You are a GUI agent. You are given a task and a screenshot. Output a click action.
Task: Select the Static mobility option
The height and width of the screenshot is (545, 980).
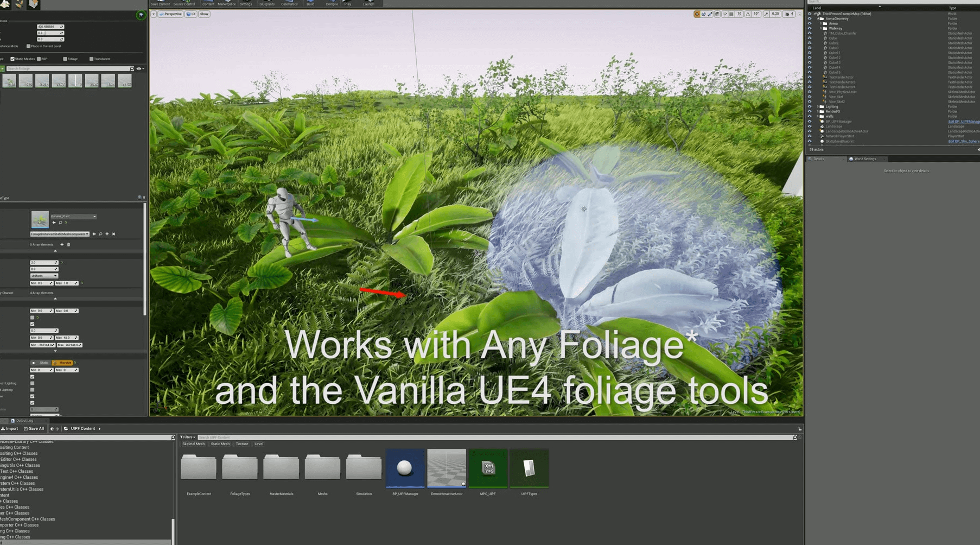(41, 363)
